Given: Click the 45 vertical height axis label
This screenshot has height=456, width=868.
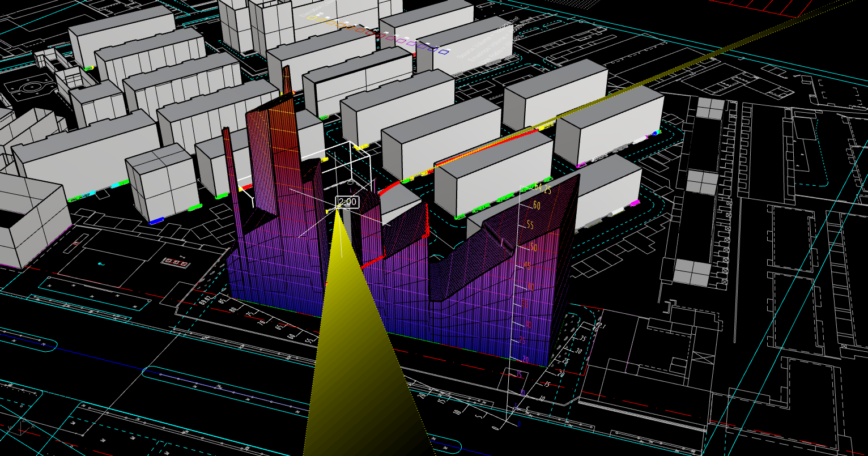Looking at the screenshot, I should [x=527, y=266].
